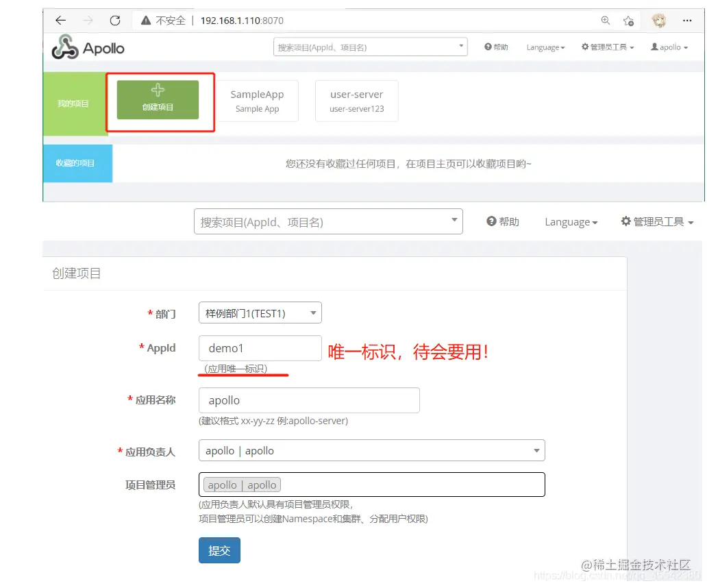This screenshot has height=588, width=707.
Task: Open the apollo user menu
Action: click(x=669, y=47)
